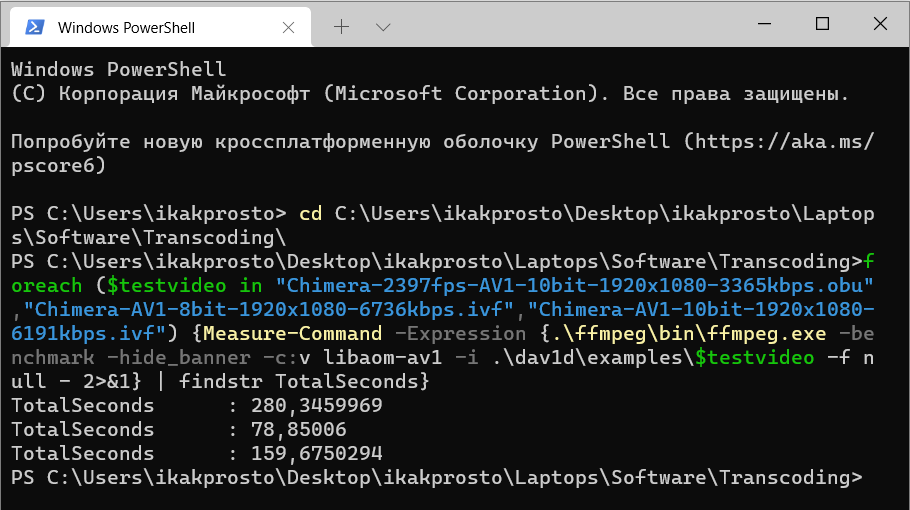Expand the new tab profile dropdown chevron
This screenshot has height=510, width=910.
[383, 27]
